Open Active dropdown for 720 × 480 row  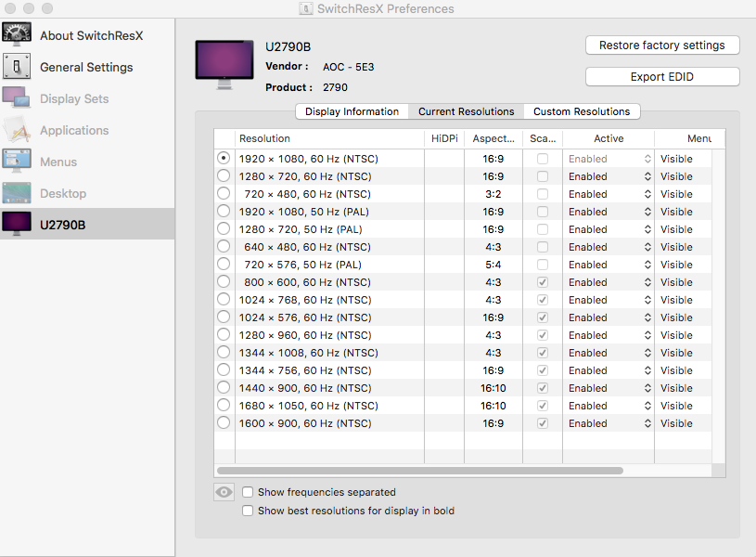(609, 194)
